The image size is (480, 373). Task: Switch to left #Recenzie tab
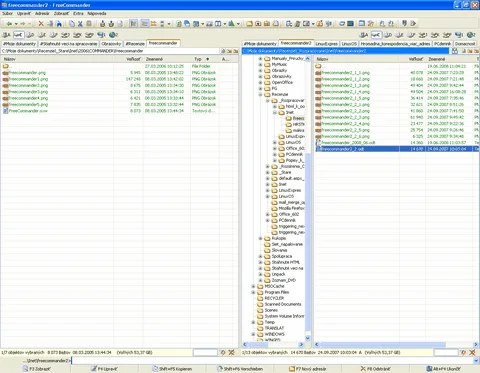click(x=135, y=44)
